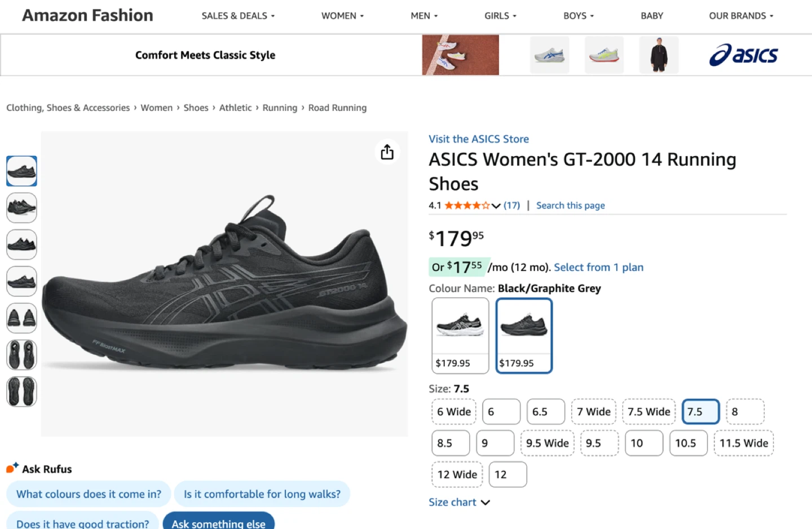The height and width of the screenshot is (529, 812).
Task: Open the 17 reviews link
Action: pyautogui.click(x=511, y=206)
